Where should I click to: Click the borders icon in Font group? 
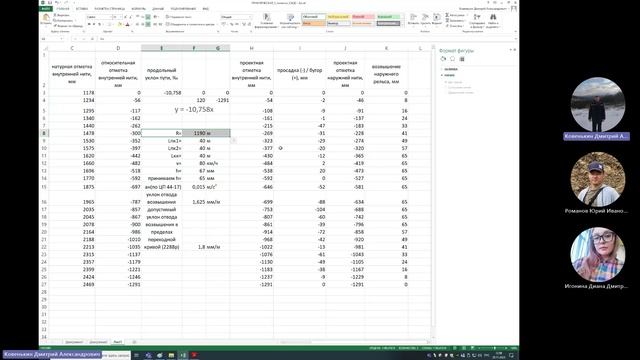click(109, 24)
